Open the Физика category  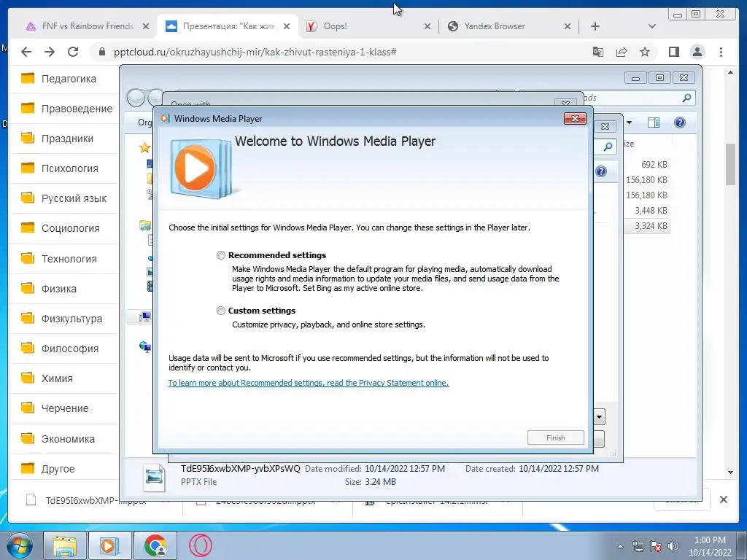click(x=58, y=289)
